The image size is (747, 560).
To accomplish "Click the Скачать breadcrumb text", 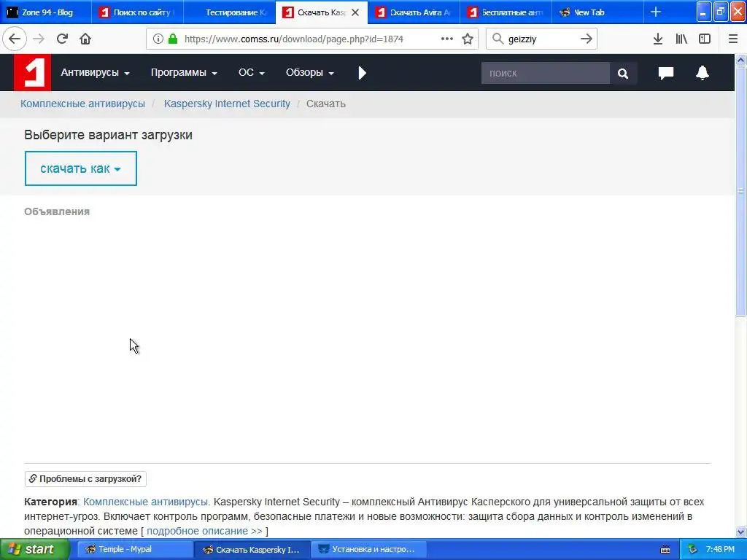I will (326, 104).
